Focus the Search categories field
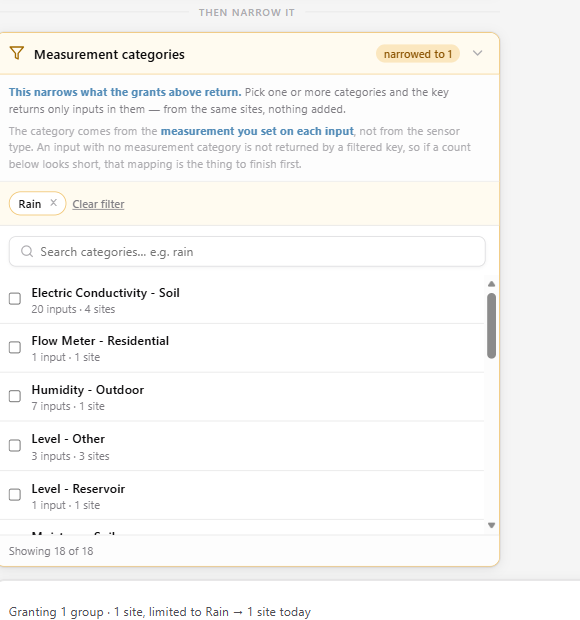The width and height of the screenshot is (580, 620). [x=247, y=251]
